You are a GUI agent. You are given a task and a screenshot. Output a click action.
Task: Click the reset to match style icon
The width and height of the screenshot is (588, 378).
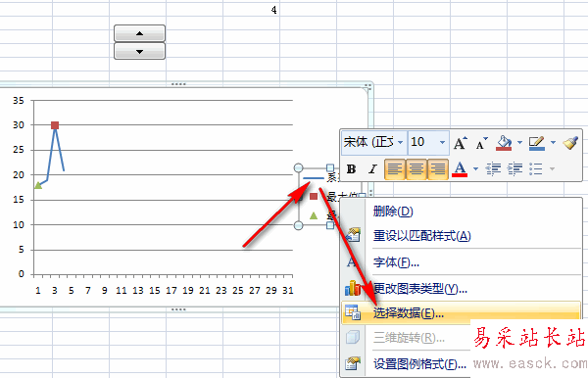point(353,235)
